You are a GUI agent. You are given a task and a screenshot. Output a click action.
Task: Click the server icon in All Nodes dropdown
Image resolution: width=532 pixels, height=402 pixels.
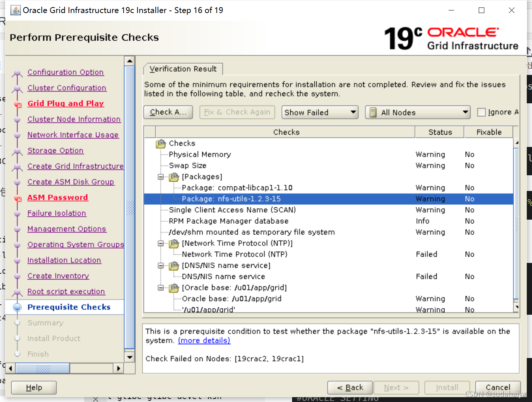[373, 113]
